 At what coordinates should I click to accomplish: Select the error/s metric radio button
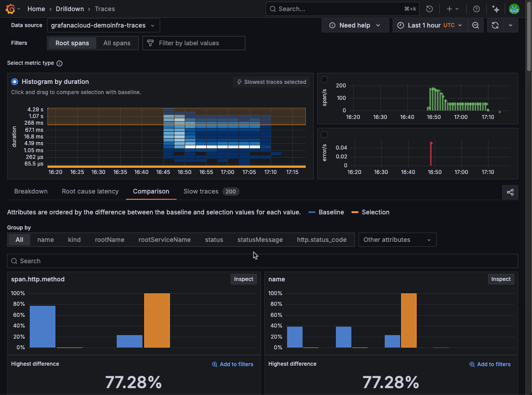click(324, 134)
